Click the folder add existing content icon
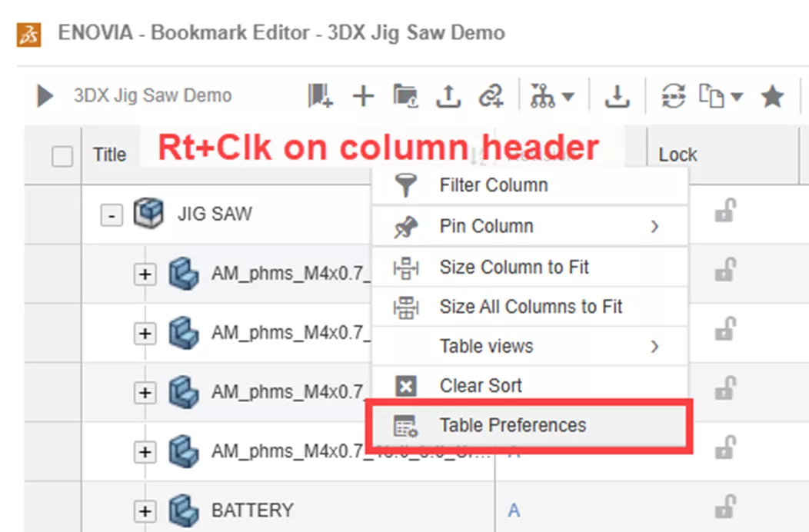Viewport: 809px width, 532px height. coord(405,95)
